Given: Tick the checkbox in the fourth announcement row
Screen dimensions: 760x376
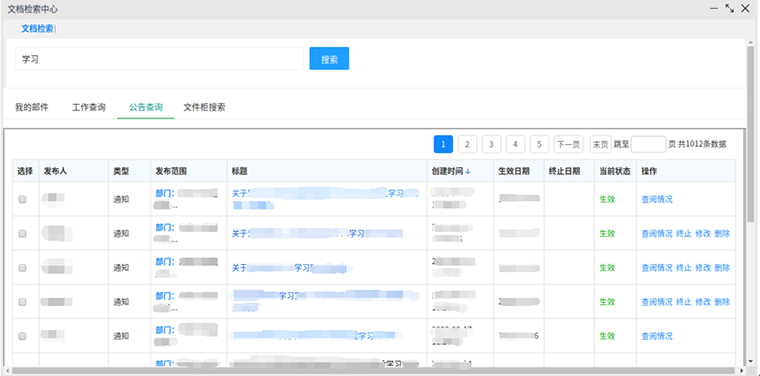Looking at the screenshot, I should coord(22,302).
